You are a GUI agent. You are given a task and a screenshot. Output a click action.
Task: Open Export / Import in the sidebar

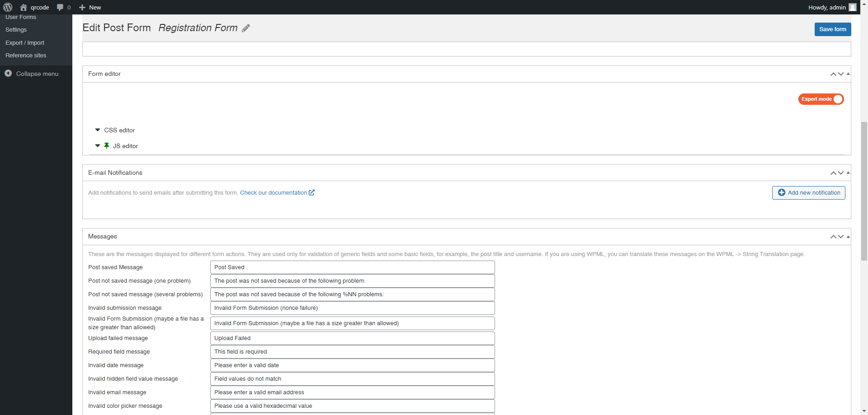25,42
